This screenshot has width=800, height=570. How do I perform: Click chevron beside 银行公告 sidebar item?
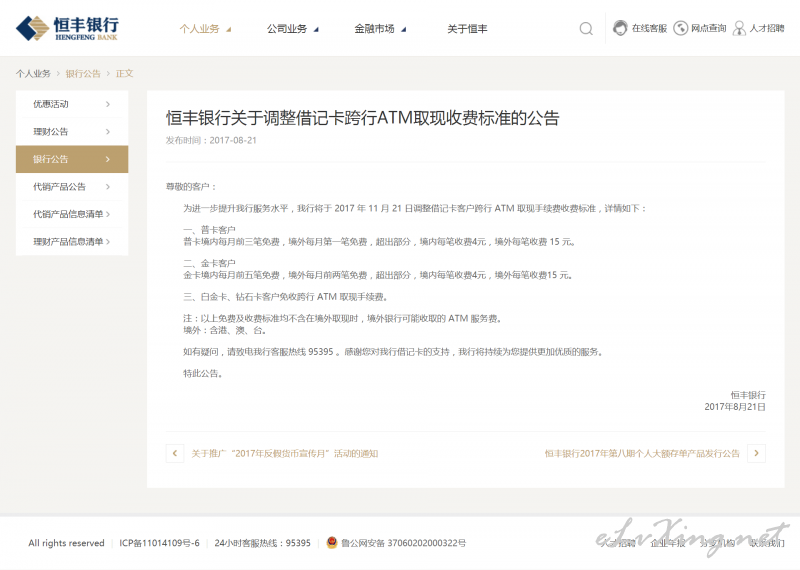coord(108,159)
